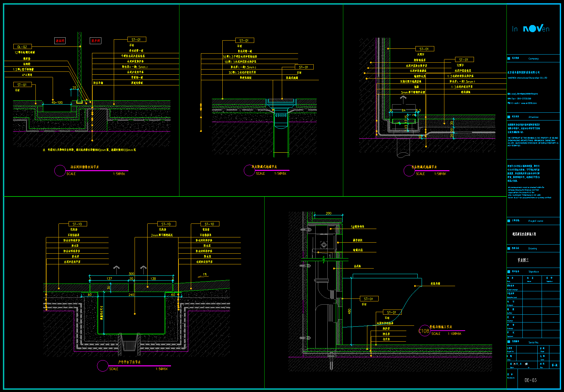Select the 户外平台下水节点 detail title

coord(129,362)
